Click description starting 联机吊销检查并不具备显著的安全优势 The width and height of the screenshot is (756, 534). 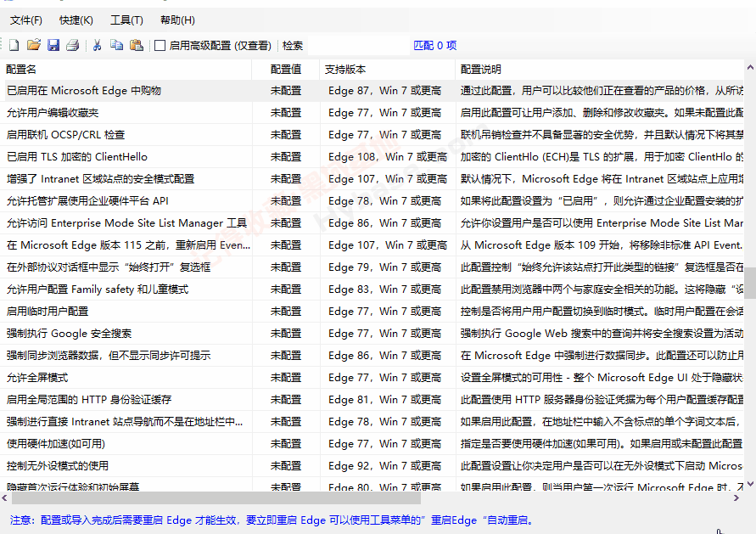coord(602,135)
